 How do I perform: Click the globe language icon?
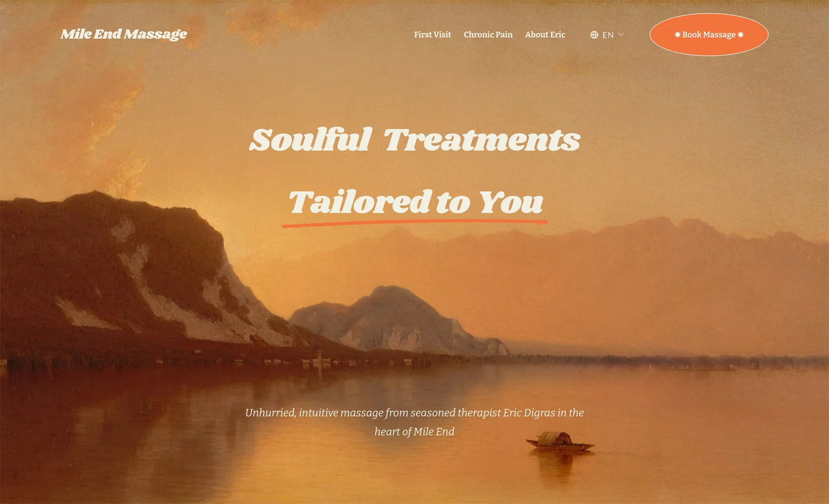594,35
